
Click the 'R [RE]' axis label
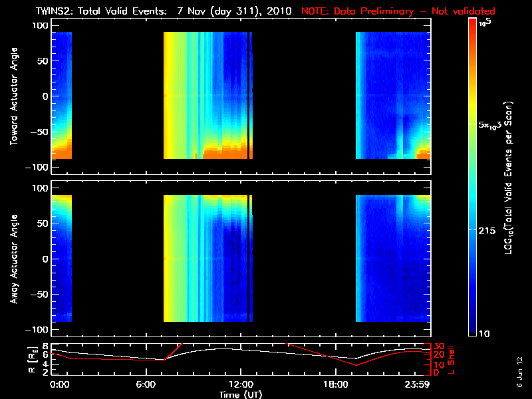point(32,359)
